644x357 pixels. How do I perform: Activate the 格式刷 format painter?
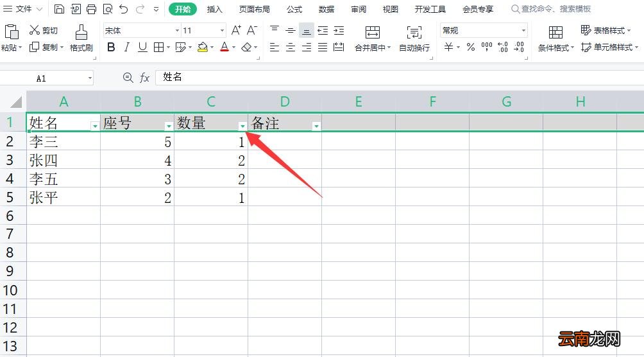81,38
